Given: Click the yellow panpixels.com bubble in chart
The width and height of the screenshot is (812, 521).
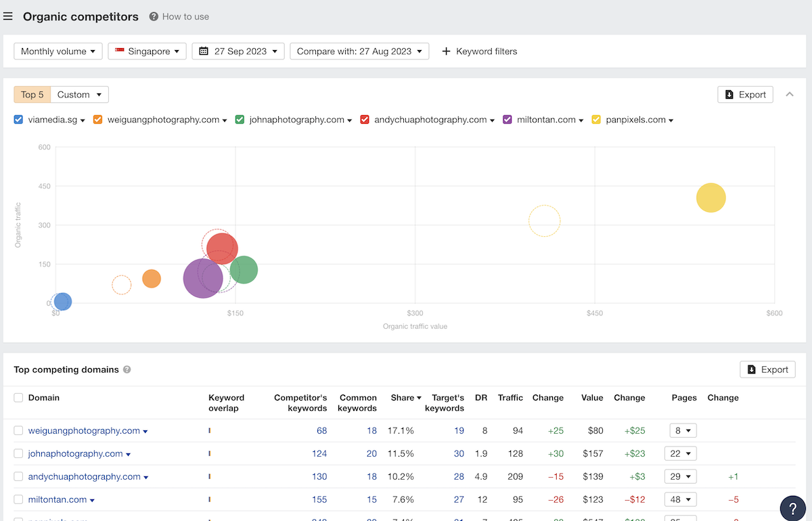Looking at the screenshot, I should tap(710, 198).
